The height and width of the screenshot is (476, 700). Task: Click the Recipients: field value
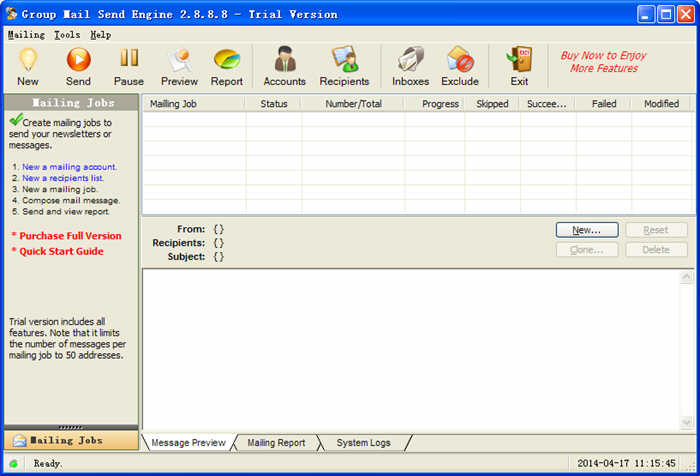tap(218, 243)
